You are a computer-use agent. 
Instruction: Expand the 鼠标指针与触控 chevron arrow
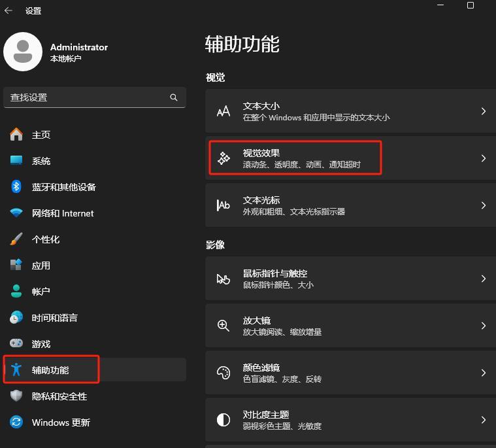pos(484,279)
